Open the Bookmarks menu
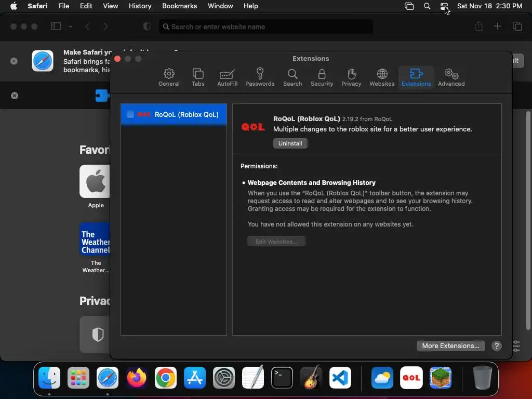This screenshot has height=399, width=532. pyautogui.click(x=179, y=6)
